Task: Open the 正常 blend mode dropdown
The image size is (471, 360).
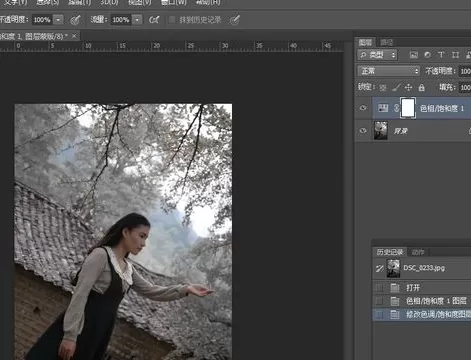Action: click(389, 71)
